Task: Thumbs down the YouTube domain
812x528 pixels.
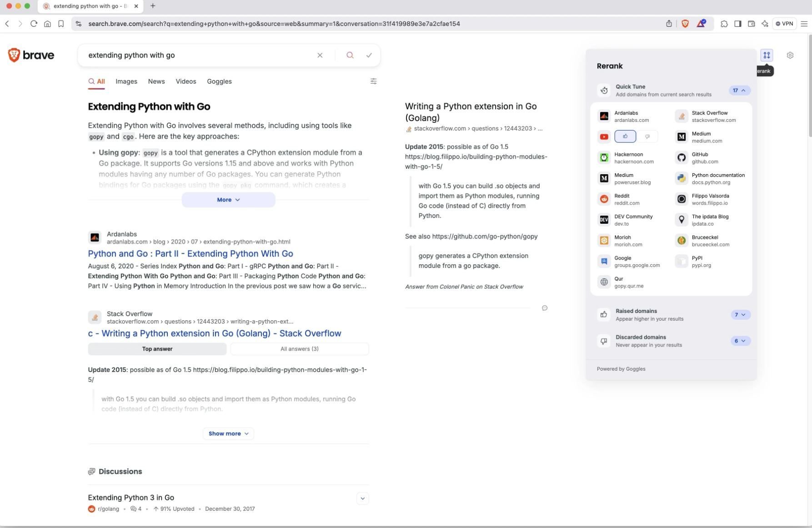Action: (x=647, y=136)
